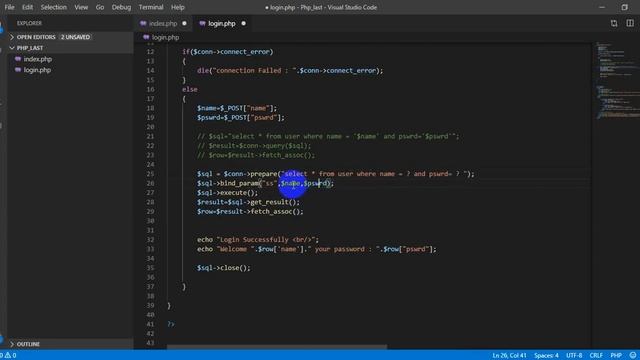Click the else keyword on line 16
Viewport: 640px width, 360px height.
click(x=190, y=90)
